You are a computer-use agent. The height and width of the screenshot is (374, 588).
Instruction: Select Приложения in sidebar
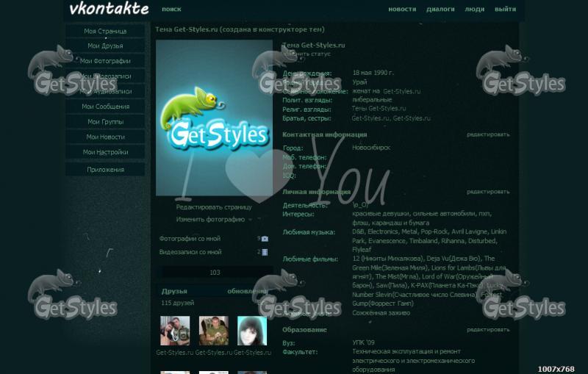pyautogui.click(x=105, y=170)
